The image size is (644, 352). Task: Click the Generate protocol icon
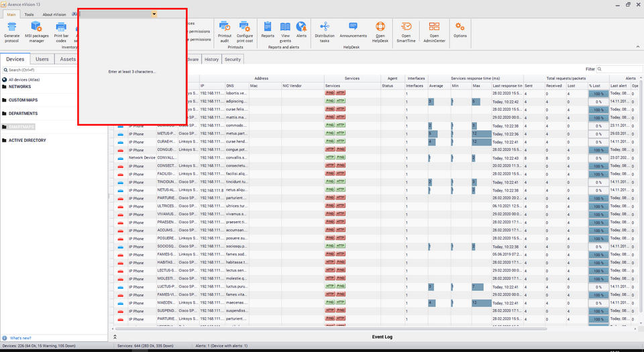coord(11,30)
